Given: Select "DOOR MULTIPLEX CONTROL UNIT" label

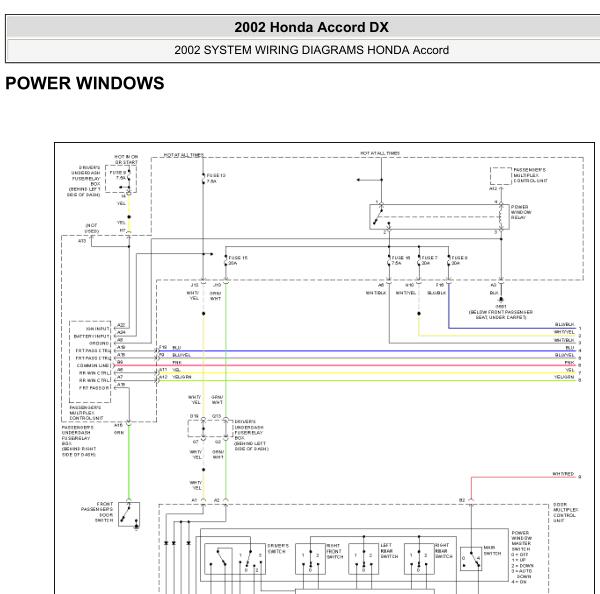Looking at the screenshot, I should (566, 512).
